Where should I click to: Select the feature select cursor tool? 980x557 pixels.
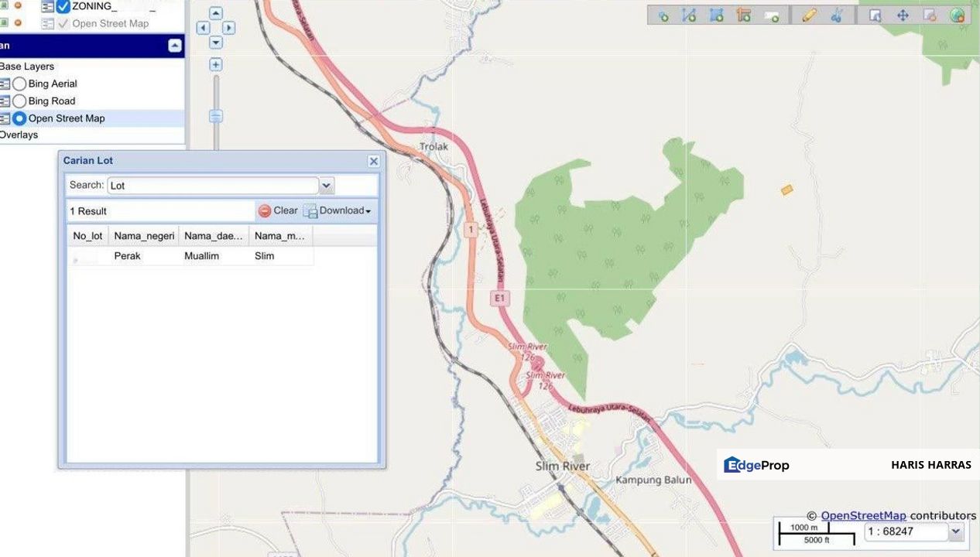pos(875,15)
